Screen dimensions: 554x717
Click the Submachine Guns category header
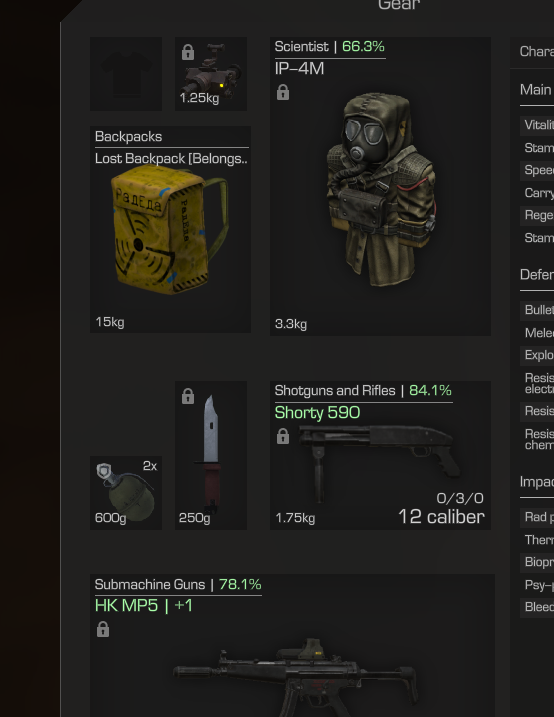click(150, 584)
